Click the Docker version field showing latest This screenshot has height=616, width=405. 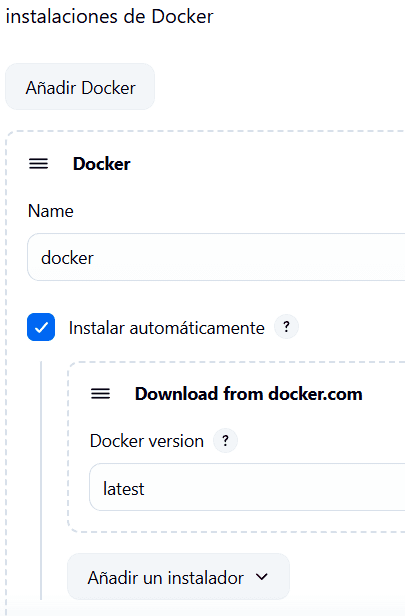[247, 487]
